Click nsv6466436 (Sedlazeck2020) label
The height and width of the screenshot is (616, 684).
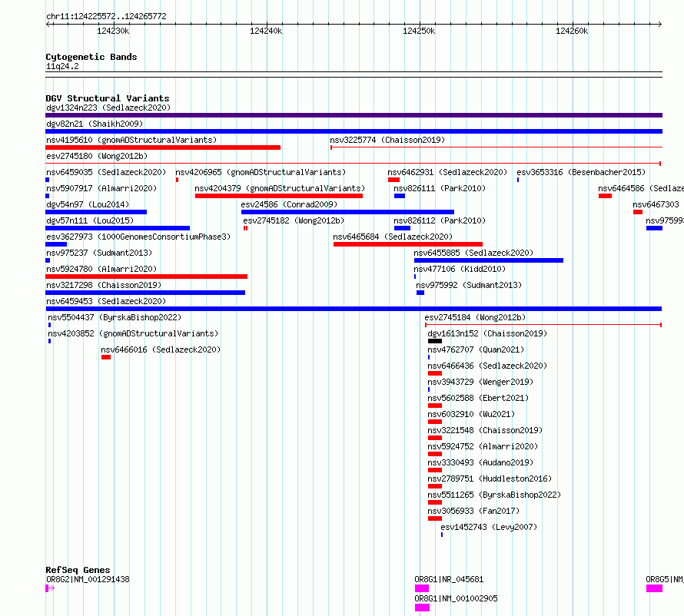(486, 366)
